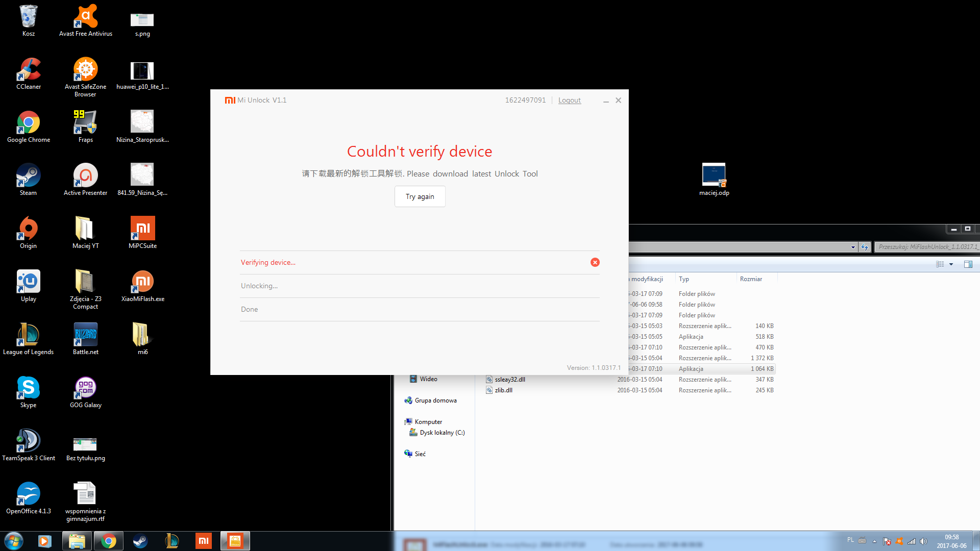Sort Explorer files by Rozmiar column
The image size is (980, 551).
coord(757,279)
